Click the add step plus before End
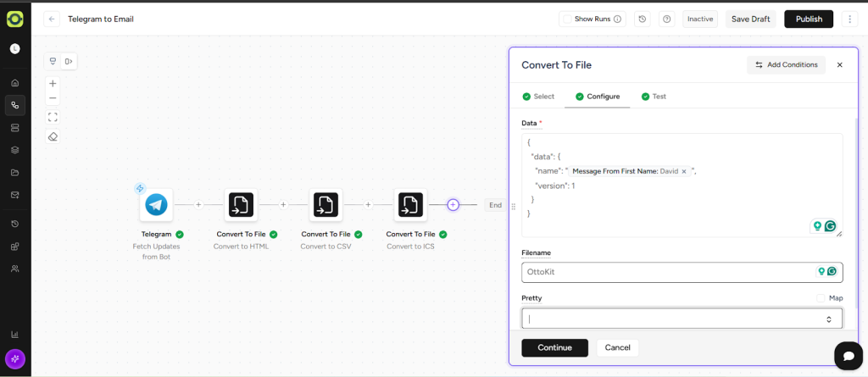868x377 pixels. [453, 205]
